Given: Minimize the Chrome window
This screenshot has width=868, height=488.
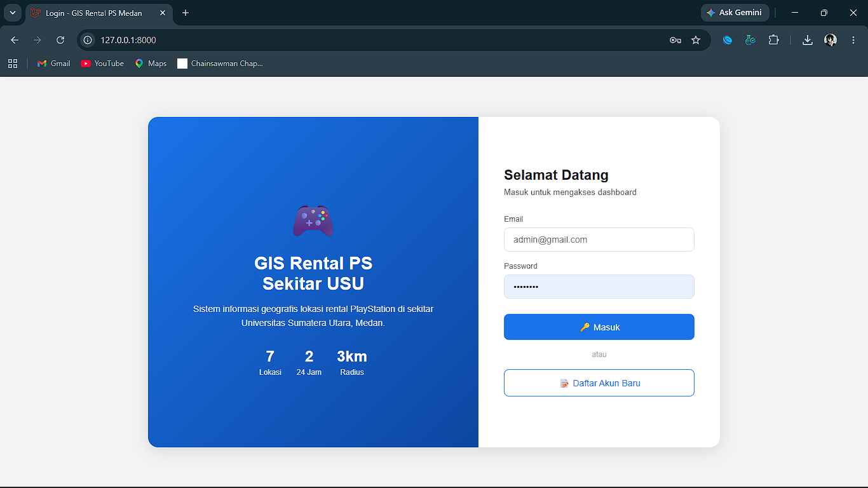Looking at the screenshot, I should (795, 13).
